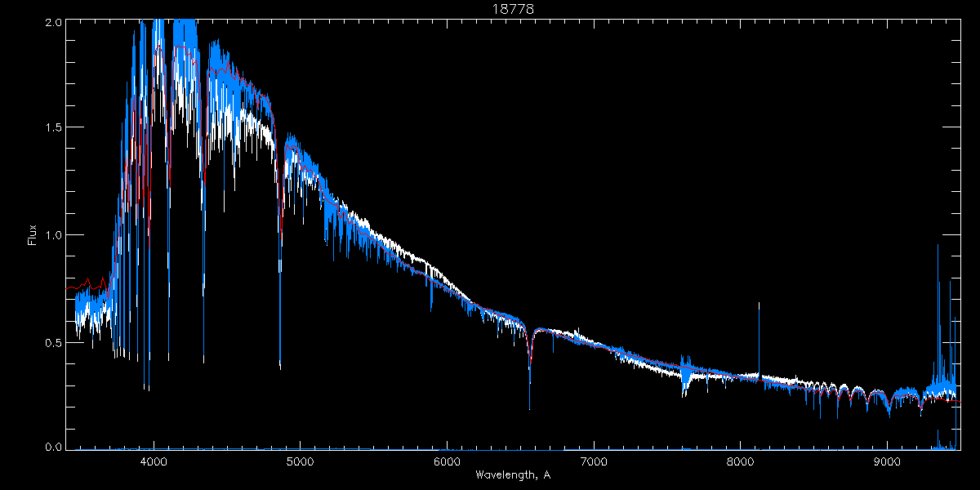Screen dimensions: 980x490
Task: Click the tall blue spike near 9340 Å
Action: click(938, 247)
